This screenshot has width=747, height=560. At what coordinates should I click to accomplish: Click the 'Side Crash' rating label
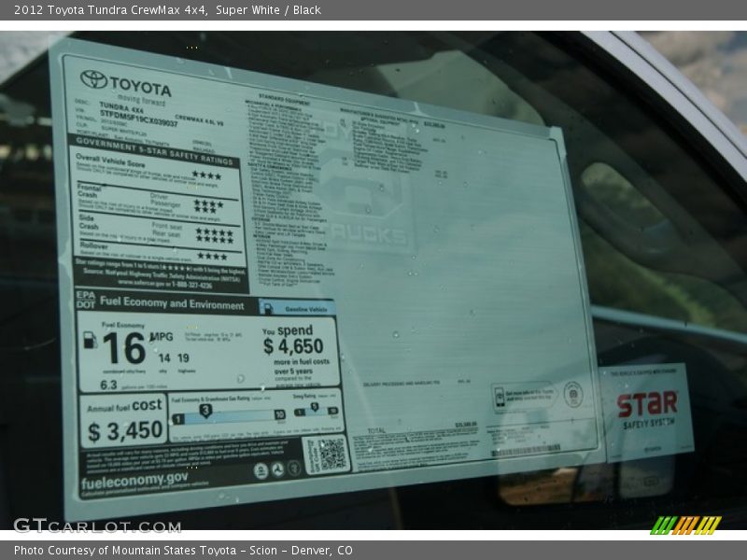(89, 222)
